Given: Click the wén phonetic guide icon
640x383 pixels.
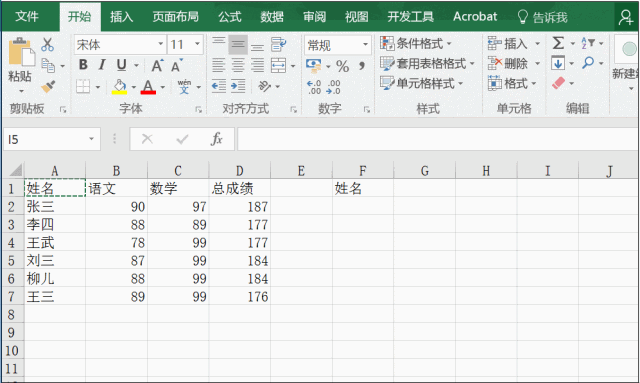Looking at the screenshot, I should 184,87.
